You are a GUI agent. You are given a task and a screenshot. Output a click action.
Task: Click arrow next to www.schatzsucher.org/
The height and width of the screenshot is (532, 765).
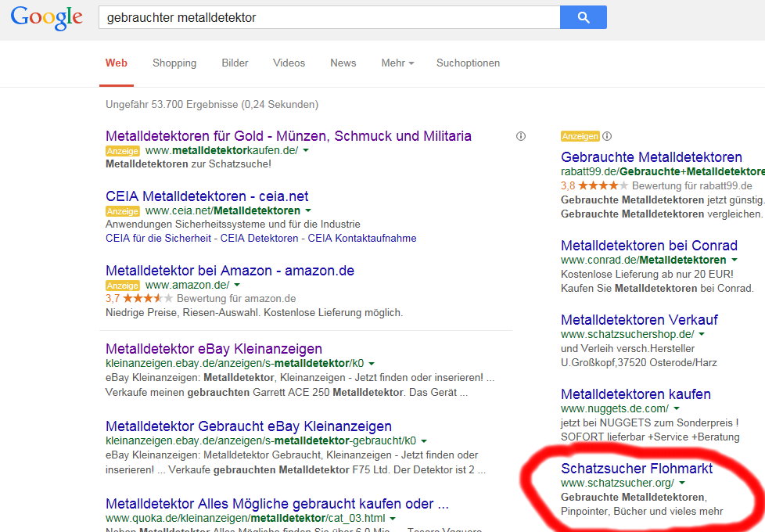(x=682, y=483)
